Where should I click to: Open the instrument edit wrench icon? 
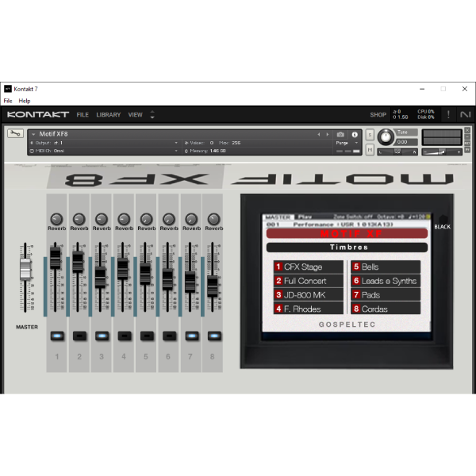click(x=15, y=133)
